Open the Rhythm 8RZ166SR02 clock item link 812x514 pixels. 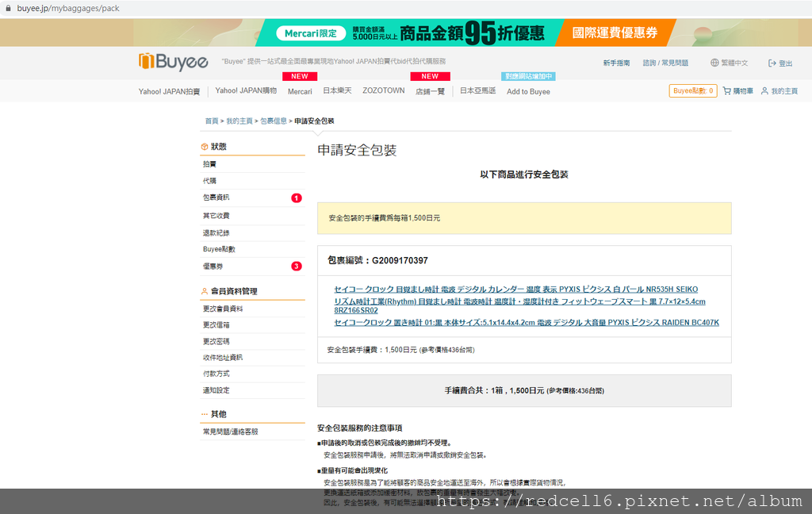pos(519,305)
